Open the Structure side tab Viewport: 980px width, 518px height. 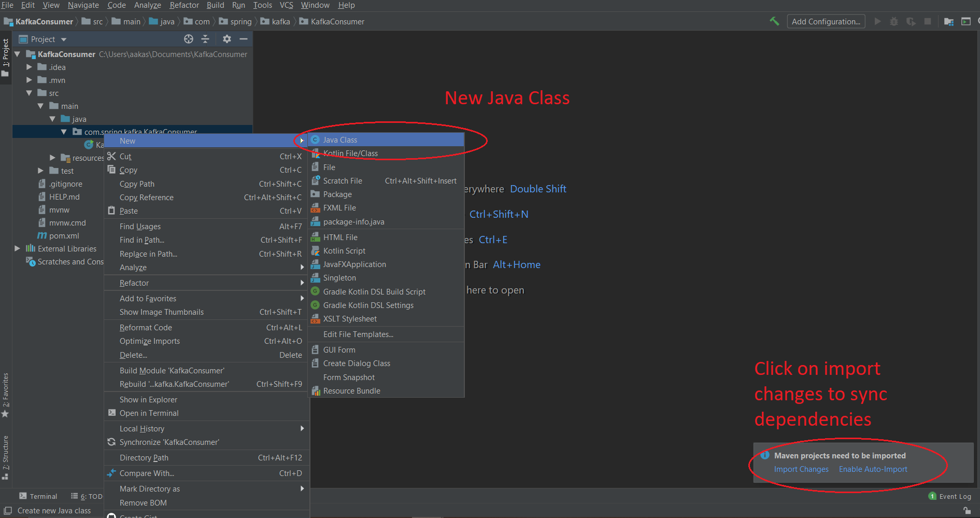coord(5,456)
